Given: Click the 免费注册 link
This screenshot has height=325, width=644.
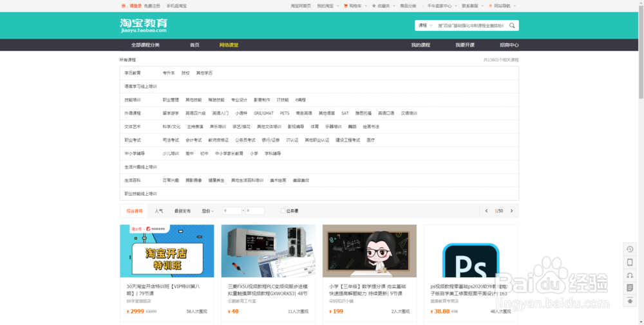Looking at the screenshot, I should [x=152, y=6].
